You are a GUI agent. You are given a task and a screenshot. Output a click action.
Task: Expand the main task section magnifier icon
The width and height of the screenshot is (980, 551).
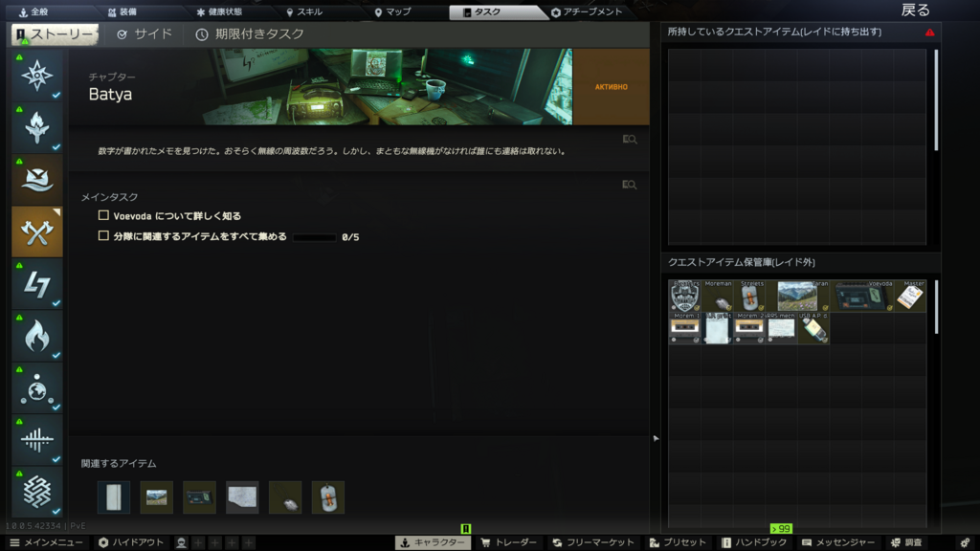tap(629, 185)
